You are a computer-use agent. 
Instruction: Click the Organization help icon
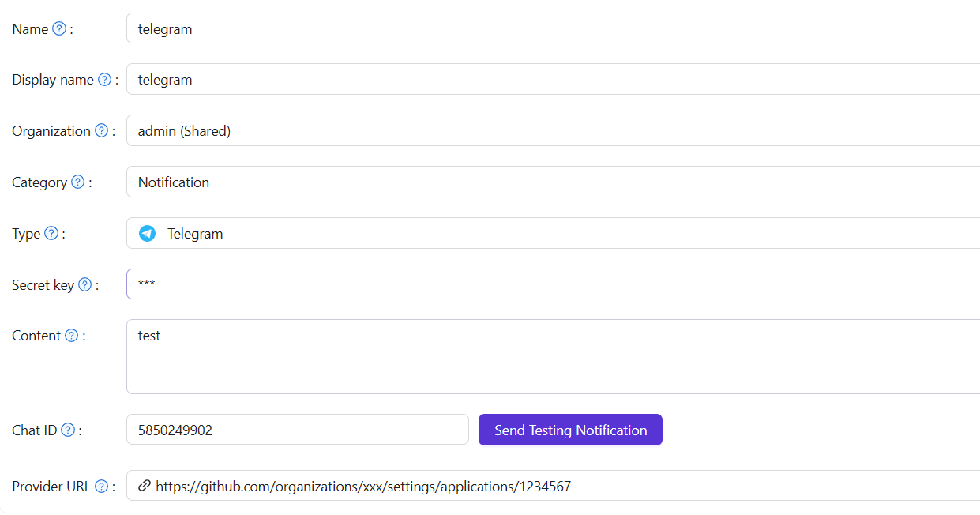tap(102, 130)
